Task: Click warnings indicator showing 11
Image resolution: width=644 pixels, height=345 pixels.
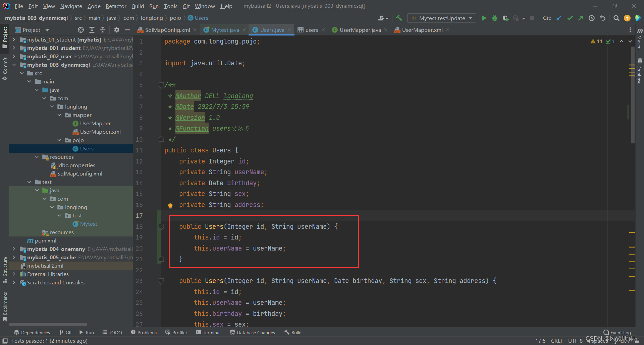Action: 597,41
